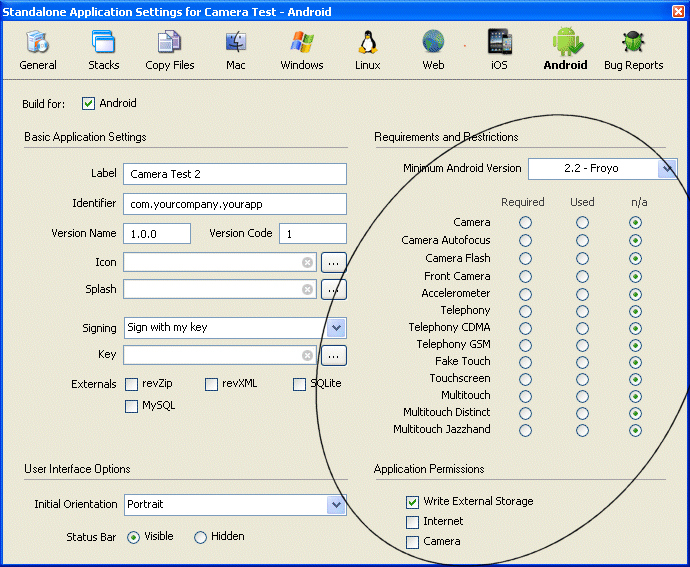
Task: Expand the Initial Orientation dropdown
Action: [x=337, y=505]
